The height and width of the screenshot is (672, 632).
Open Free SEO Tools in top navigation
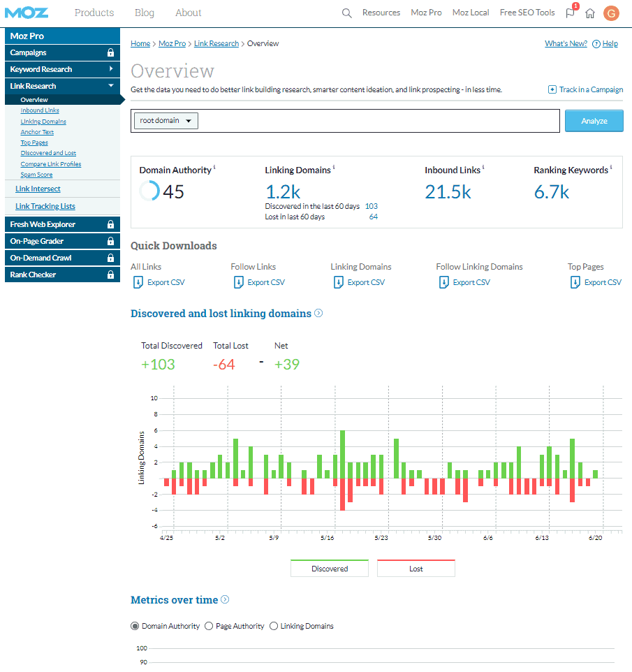pyautogui.click(x=527, y=13)
